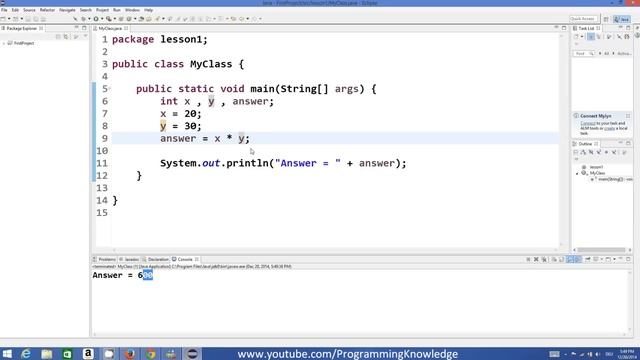The height and width of the screenshot is (360, 640).
Task: Select FirstProject in Package Explorer
Action: [24, 43]
